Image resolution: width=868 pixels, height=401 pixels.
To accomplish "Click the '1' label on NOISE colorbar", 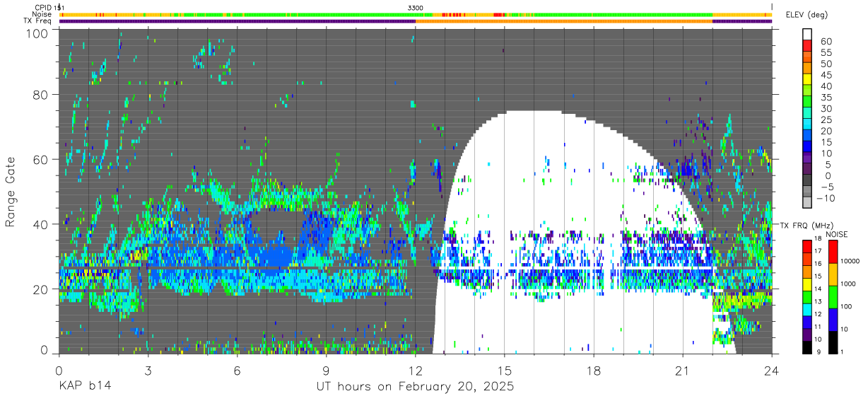I will click(x=842, y=351).
